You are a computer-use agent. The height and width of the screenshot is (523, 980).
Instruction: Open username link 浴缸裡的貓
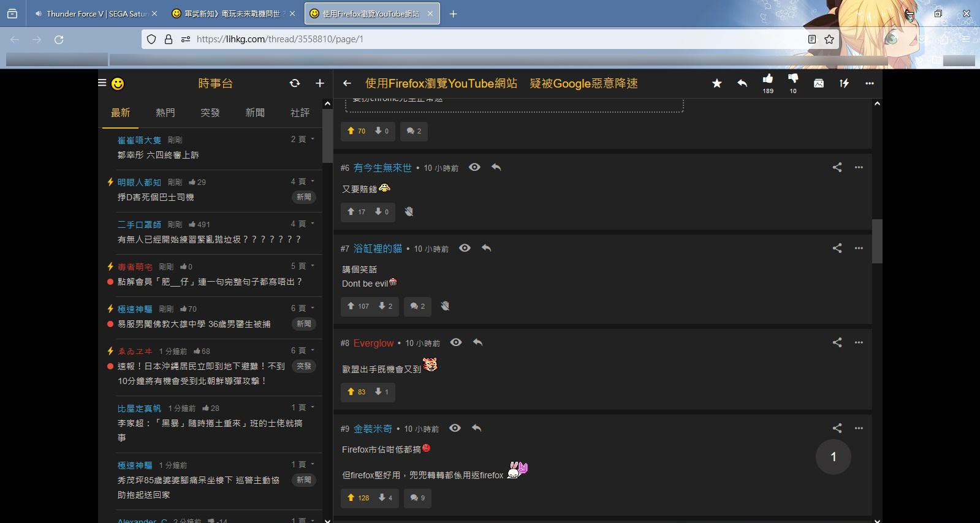pyautogui.click(x=378, y=249)
